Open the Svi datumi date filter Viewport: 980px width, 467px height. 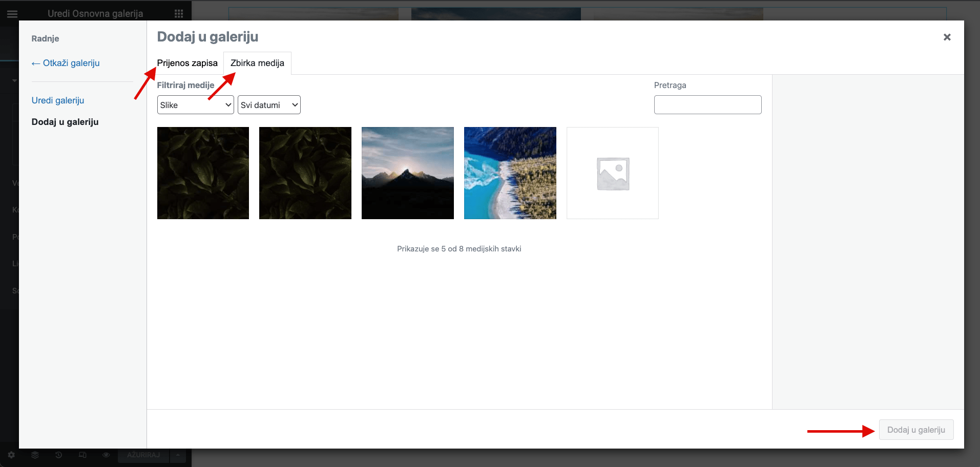click(x=269, y=105)
